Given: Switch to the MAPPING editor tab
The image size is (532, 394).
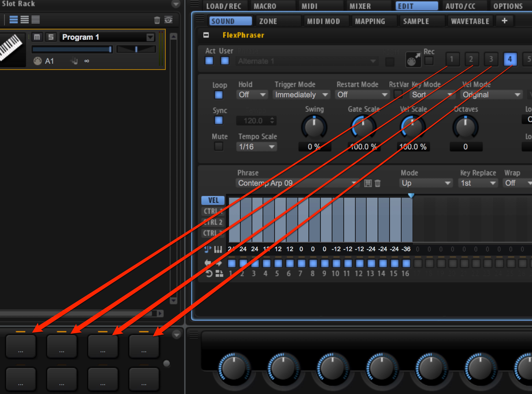Looking at the screenshot, I should pyautogui.click(x=370, y=21).
